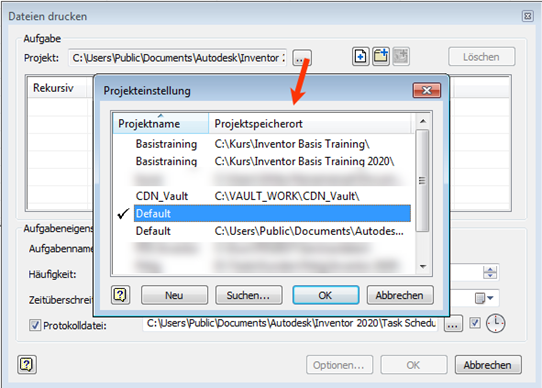
Task: Close the Projekteinstellung dialog with red X
Action: tap(427, 91)
